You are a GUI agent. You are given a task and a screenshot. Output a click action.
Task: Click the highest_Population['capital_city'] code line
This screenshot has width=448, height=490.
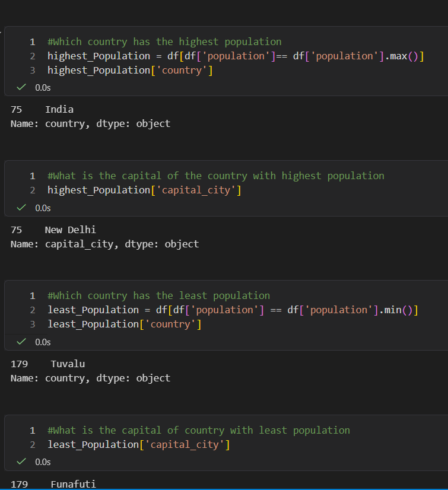pyautogui.click(x=144, y=190)
